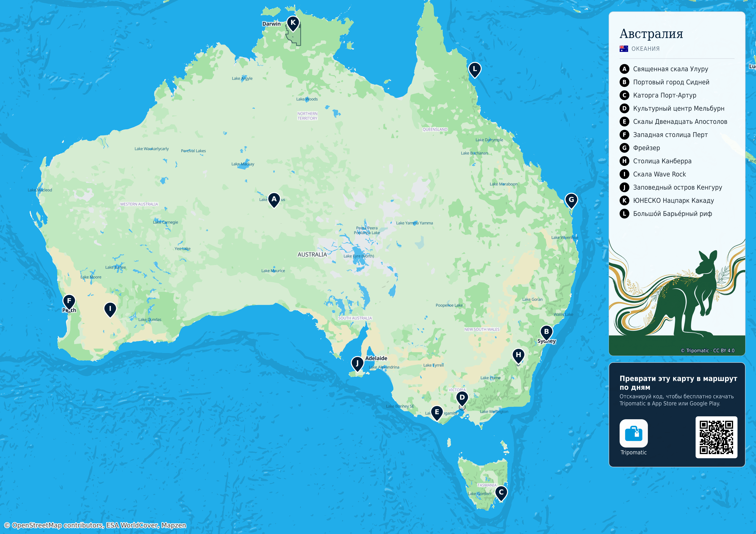Select map pin H near Canberra
The width and height of the screenshot is (756, 534).
click(519, 356)
